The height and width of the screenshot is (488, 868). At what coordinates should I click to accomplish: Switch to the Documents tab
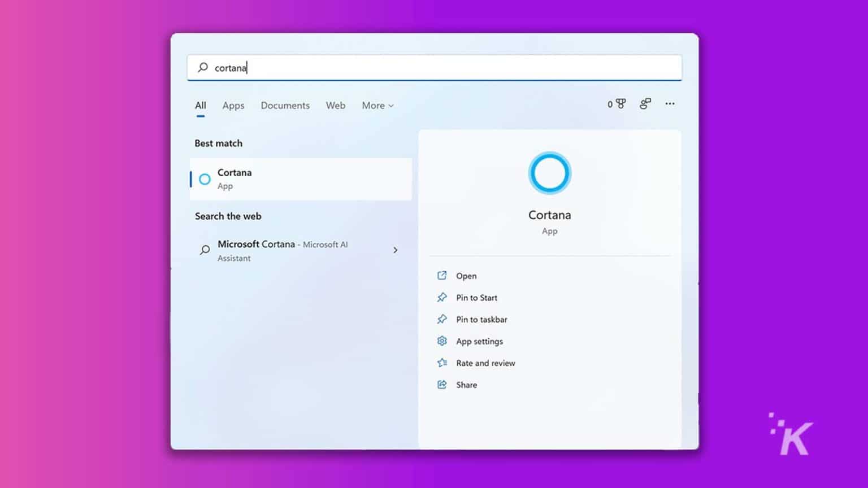tap(285, 106)
